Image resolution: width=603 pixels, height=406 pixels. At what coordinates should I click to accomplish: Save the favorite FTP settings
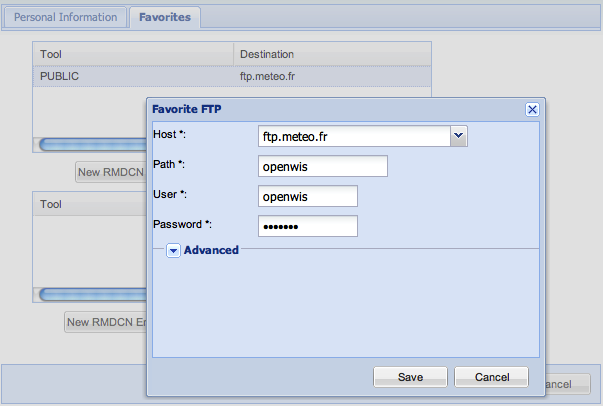[410, 377]
